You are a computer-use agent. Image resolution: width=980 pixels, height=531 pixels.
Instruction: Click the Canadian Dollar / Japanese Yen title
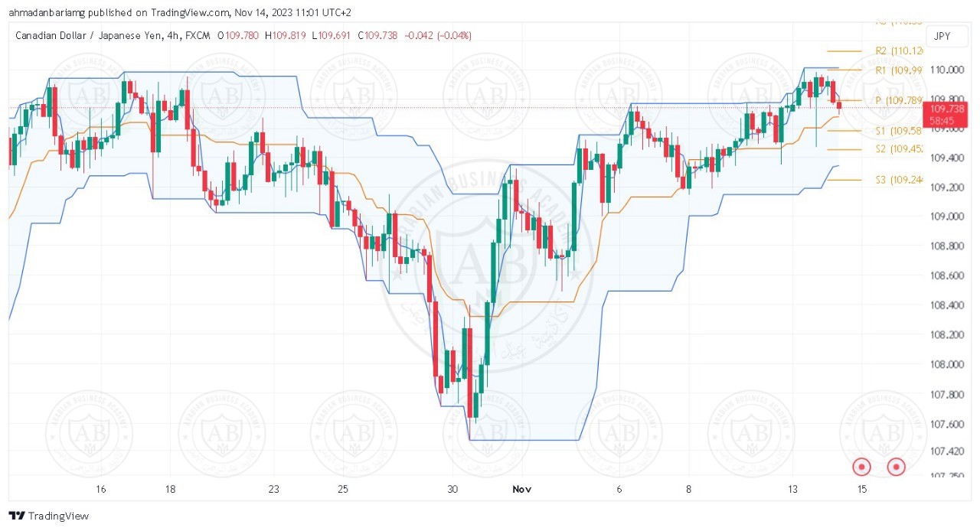[x=89, y=35]
